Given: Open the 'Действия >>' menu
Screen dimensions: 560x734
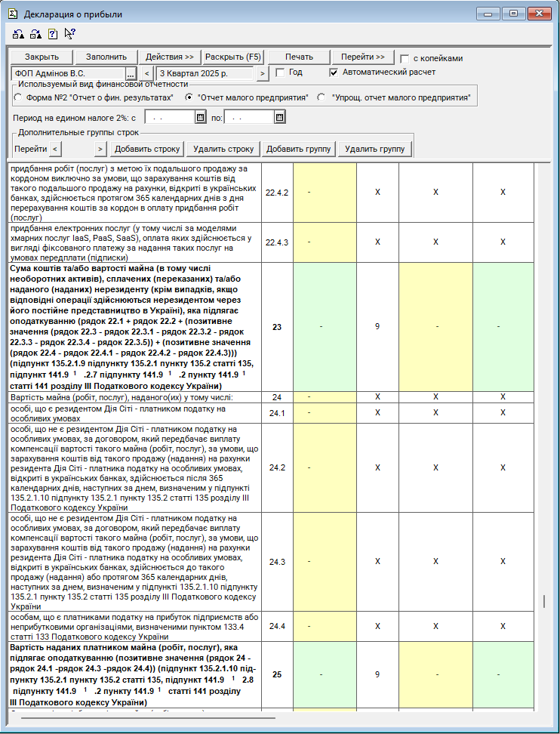Looking at the screenshot, I should tap(170, 57).
